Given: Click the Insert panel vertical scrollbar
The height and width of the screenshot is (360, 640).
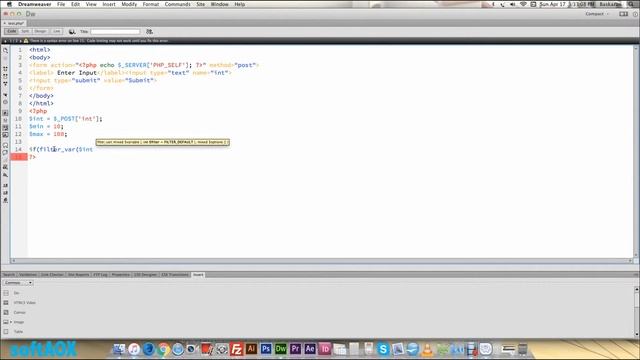Looking at the screenshot, I should (x=636, y=311).
